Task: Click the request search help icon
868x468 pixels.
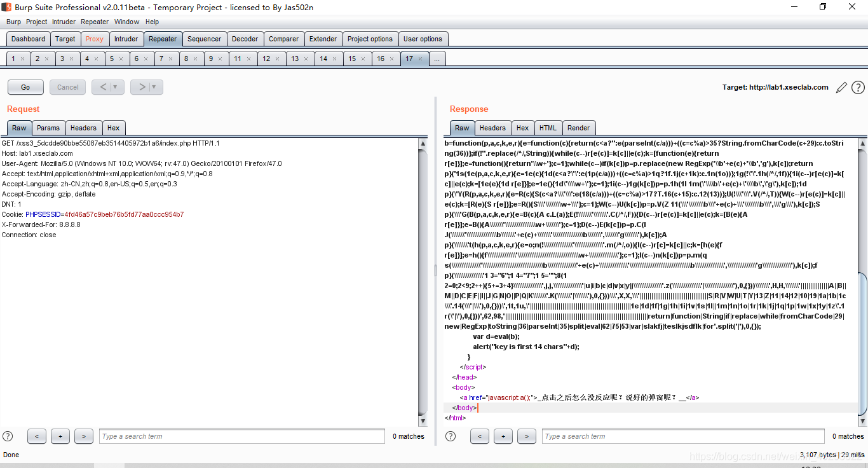Action: tap(8, 436)
